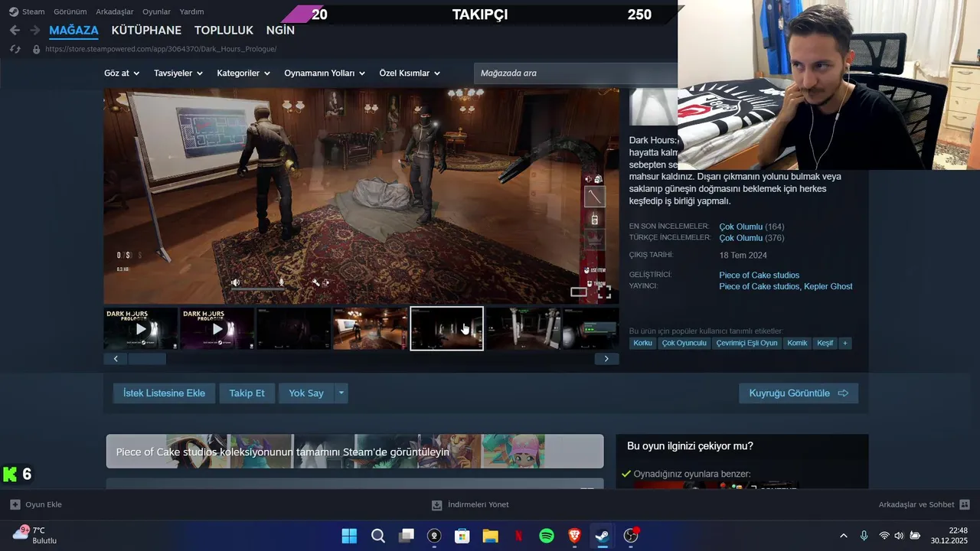Play the second Dark Hours Prologue trailer thumbnail

tap(217, 328)
